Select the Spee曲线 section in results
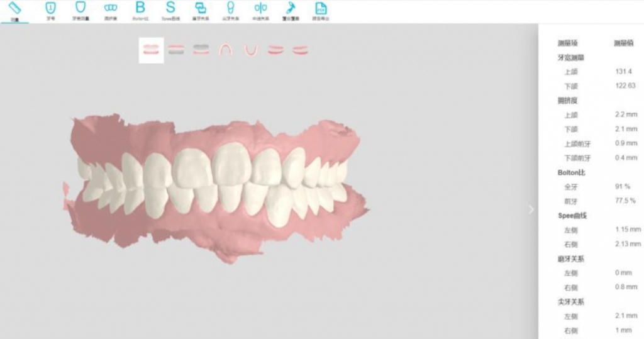 573,216
